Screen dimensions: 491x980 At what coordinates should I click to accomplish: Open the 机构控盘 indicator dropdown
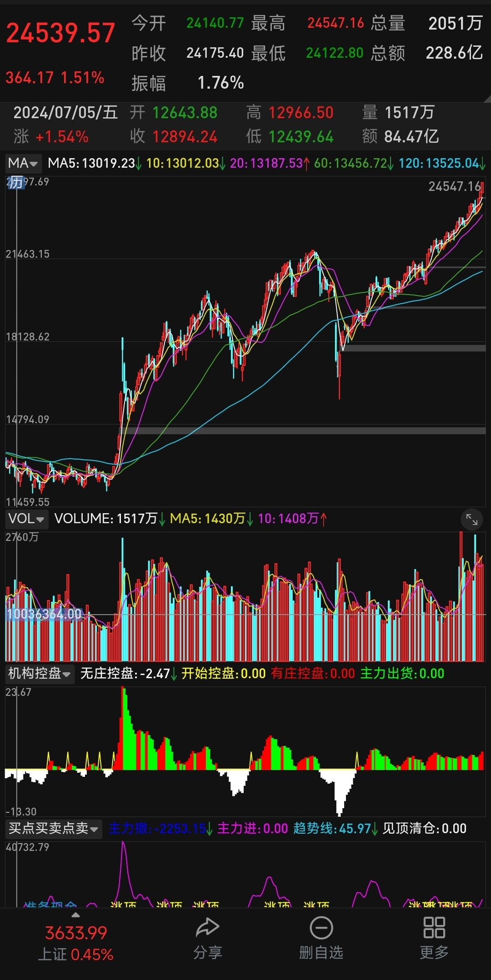point(40,673)
